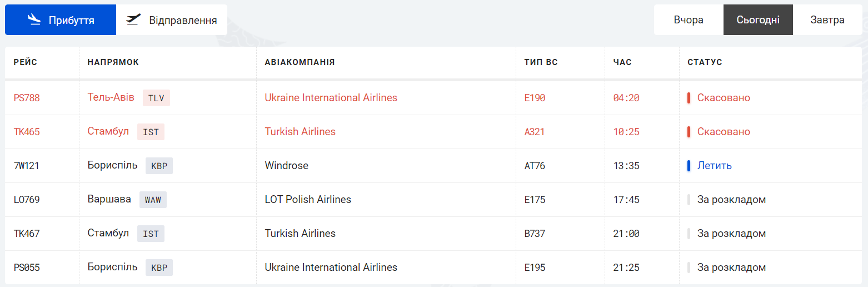Click the departures plane icon
This screenshot has width=868, height=287.
click(x=133, y=20)
